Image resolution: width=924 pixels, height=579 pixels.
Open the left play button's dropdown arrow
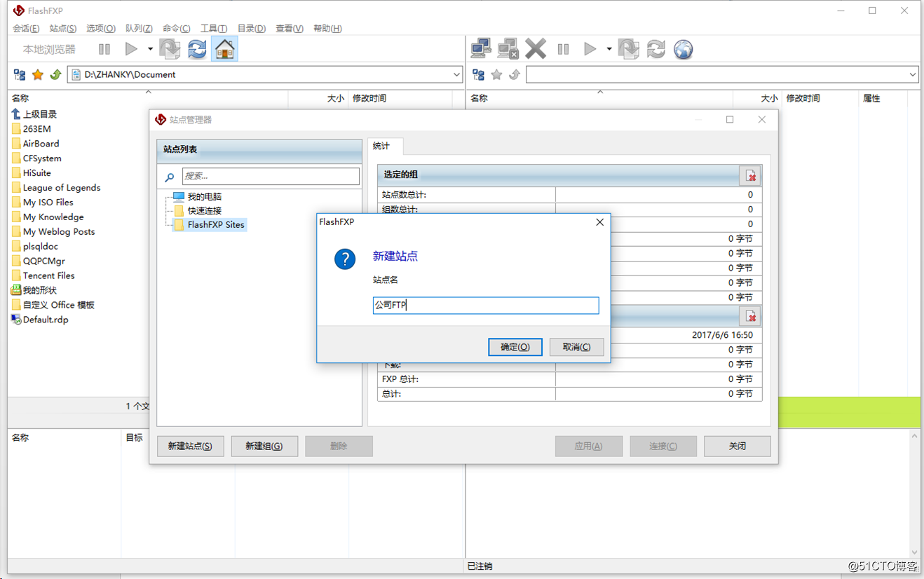[150, 49]
